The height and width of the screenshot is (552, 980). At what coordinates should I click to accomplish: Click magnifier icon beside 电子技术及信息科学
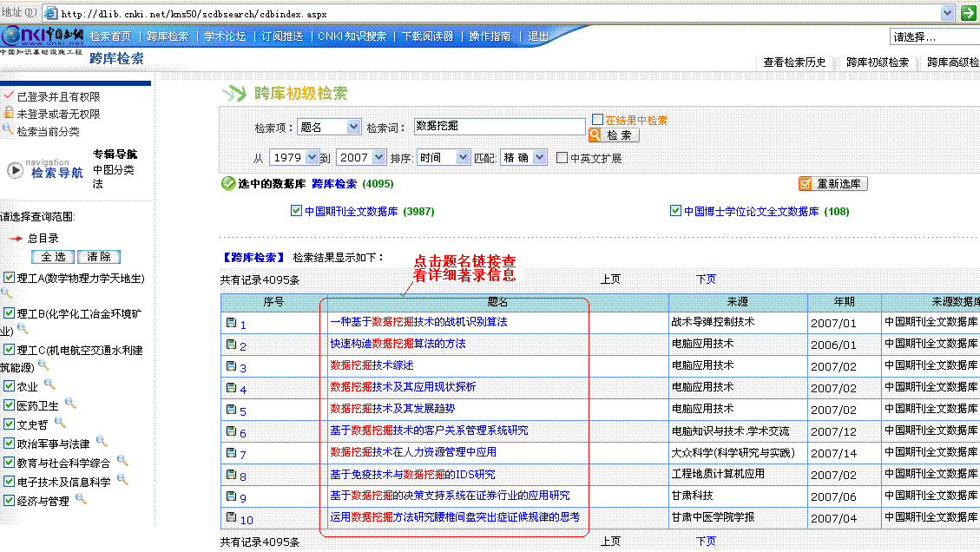coord(122,479)
